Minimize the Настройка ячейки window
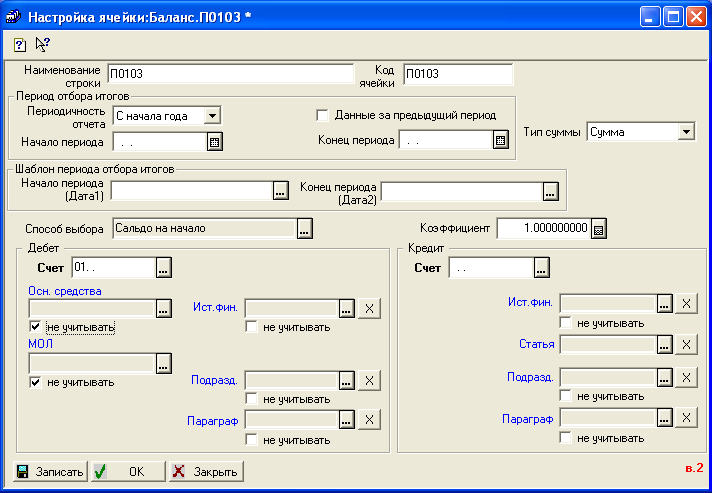712x493 pixels. [650, 17]
